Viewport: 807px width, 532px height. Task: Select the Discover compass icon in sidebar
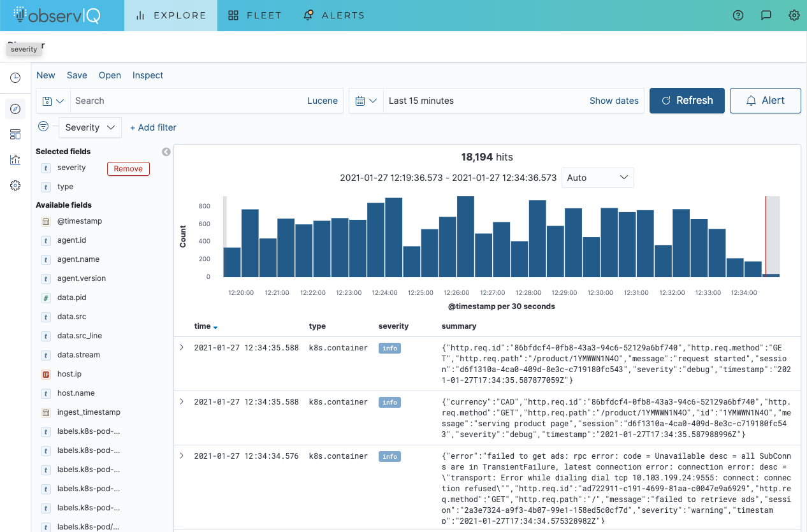click(15, 109)
